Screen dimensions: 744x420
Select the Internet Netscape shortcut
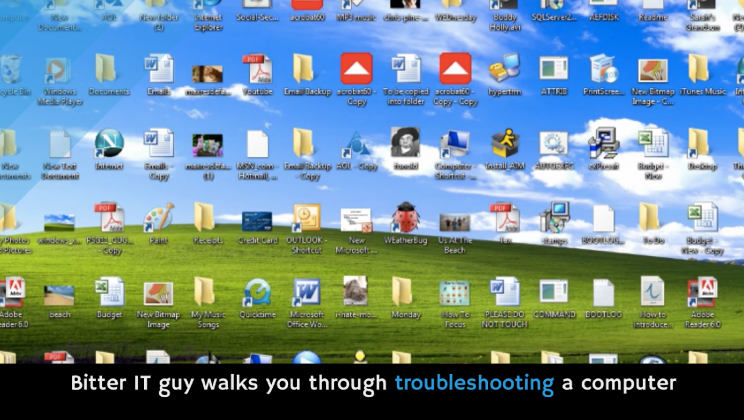(x=109, y=143)
